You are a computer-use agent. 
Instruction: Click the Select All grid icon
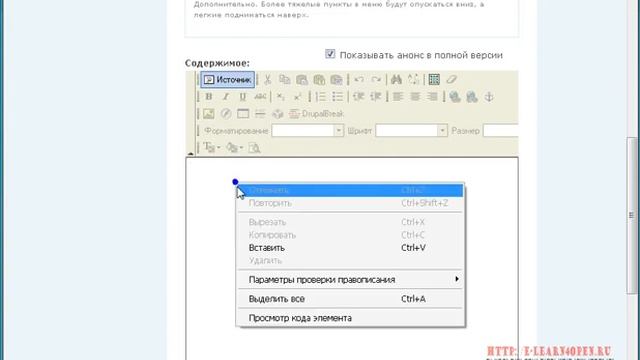coord(434,80)
